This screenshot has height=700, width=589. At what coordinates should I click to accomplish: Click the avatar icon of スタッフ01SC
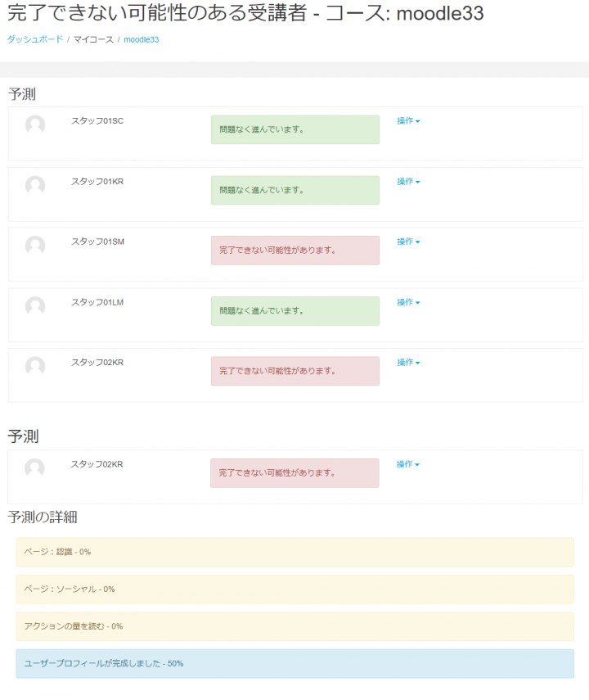[x=35, y=125]
